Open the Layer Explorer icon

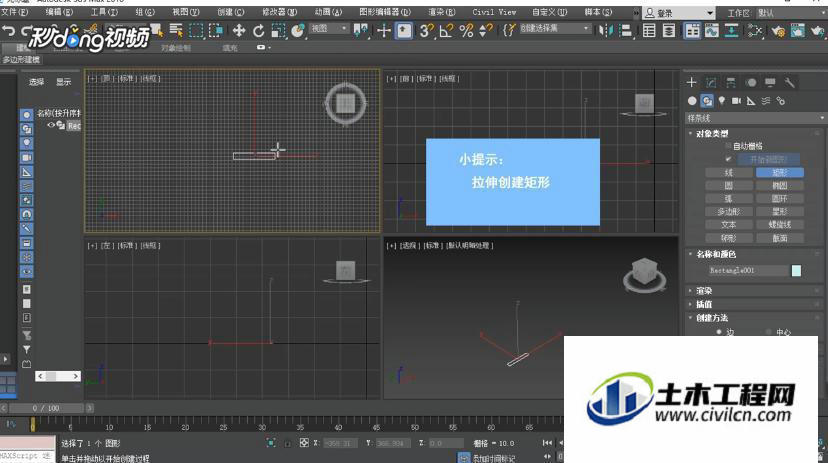click(x=669, y=31)
